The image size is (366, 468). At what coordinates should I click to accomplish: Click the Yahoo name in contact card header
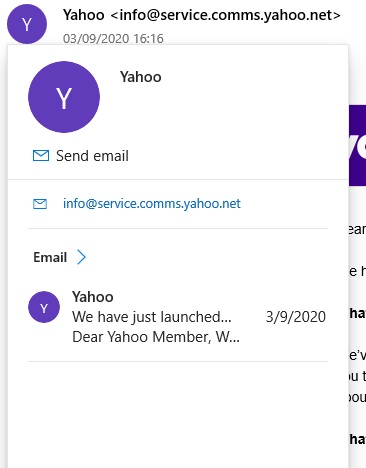point(141,77)
